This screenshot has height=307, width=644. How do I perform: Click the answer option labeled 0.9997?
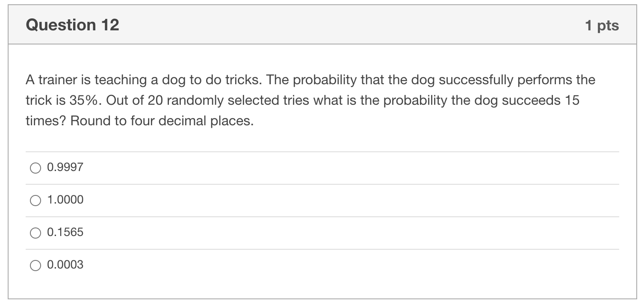[x=64, y=167]
